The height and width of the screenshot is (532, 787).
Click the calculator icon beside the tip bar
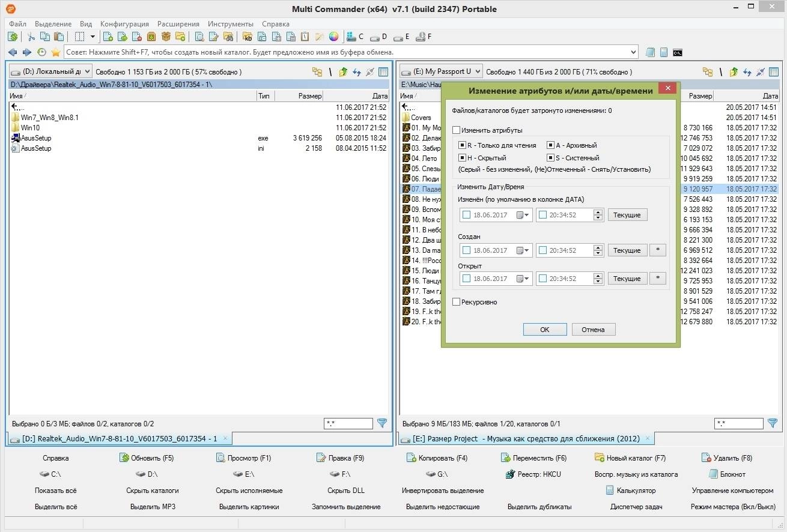point(664,52)
